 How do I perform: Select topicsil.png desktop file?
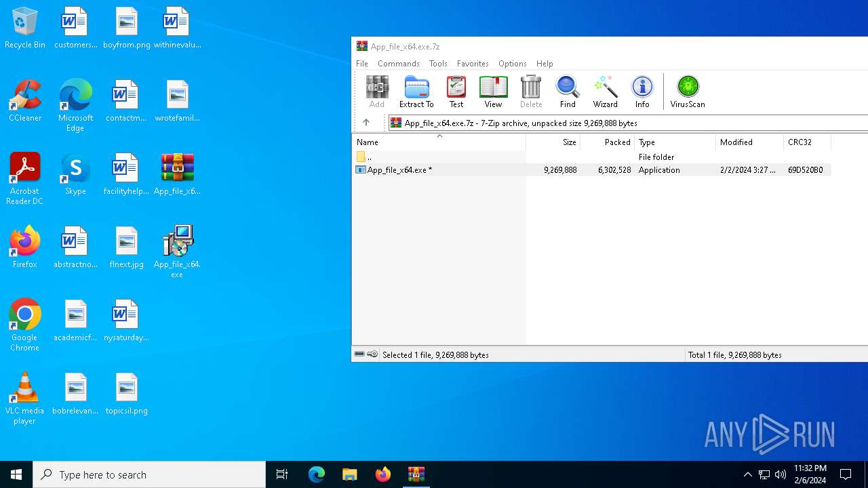click(x=126, y=394)
